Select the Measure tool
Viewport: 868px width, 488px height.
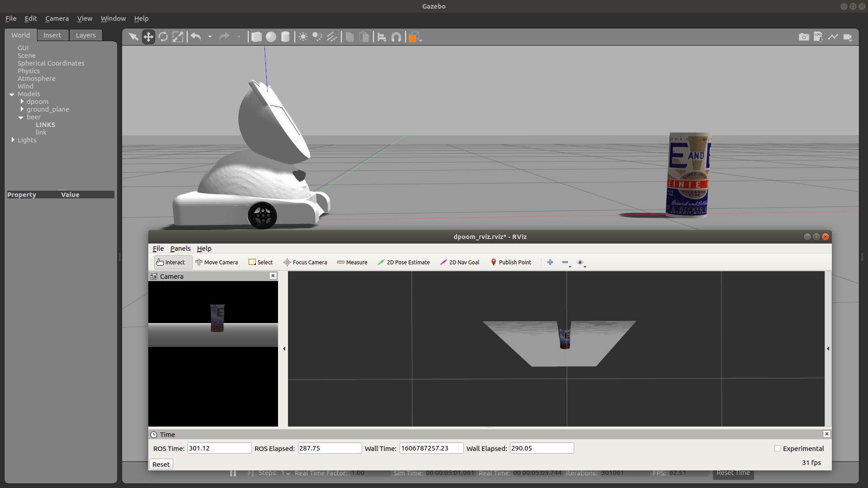pos(352,263)
